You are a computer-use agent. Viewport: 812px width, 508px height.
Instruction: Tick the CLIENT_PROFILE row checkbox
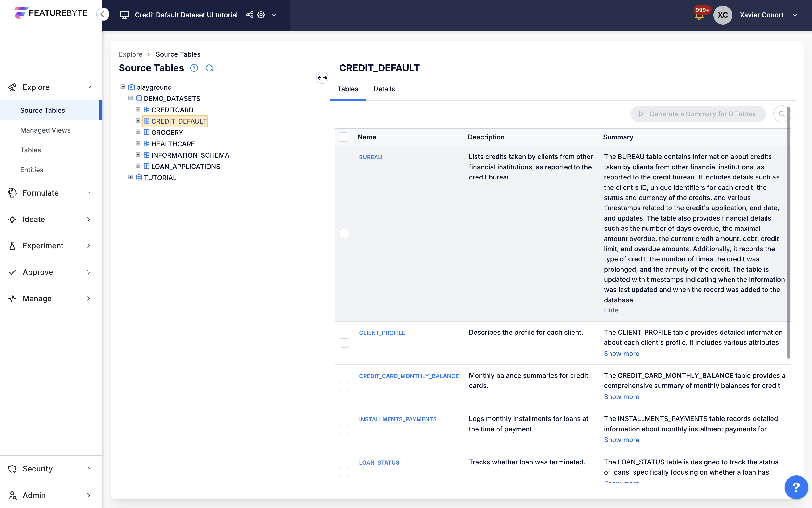pyautogui.click(x=344, y=343)
